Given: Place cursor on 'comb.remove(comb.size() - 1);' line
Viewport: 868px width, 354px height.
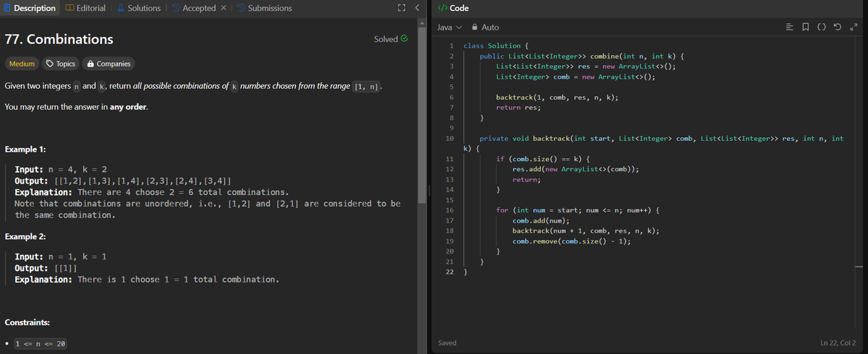Looking at the screenshot, I should click(x=571, y=241).
